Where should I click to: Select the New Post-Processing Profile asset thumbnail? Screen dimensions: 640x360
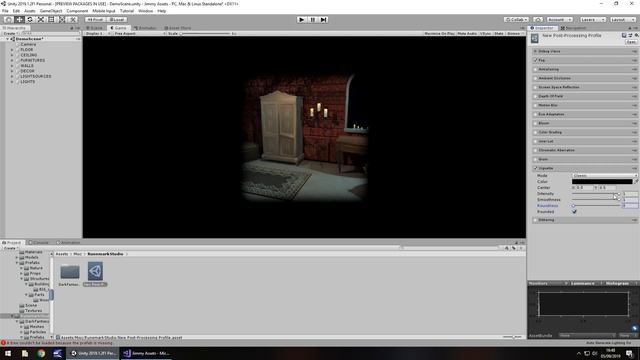point(95,271)
